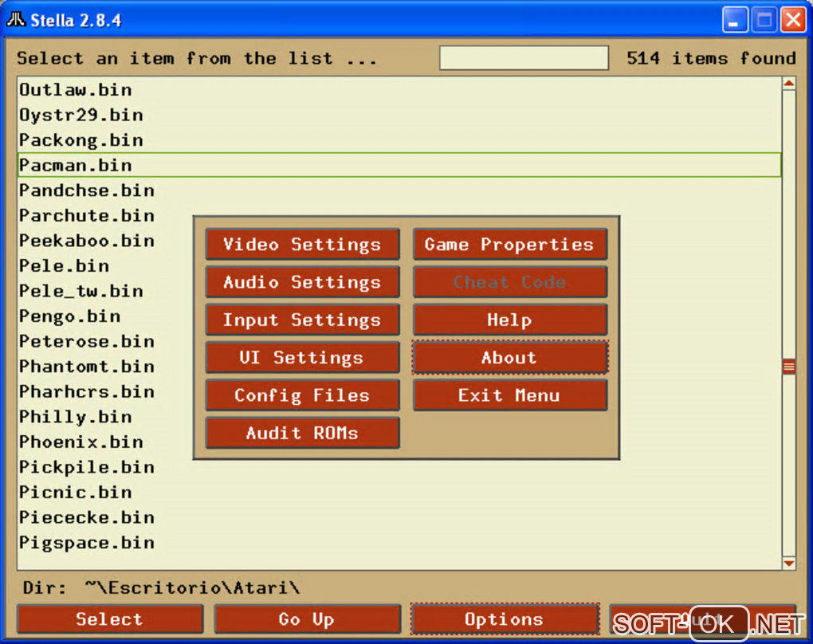Viewport: 813px width, 644px height.
Task: Click the ROM filter text field
Action: pyautogui.click(x=524, y=57)
